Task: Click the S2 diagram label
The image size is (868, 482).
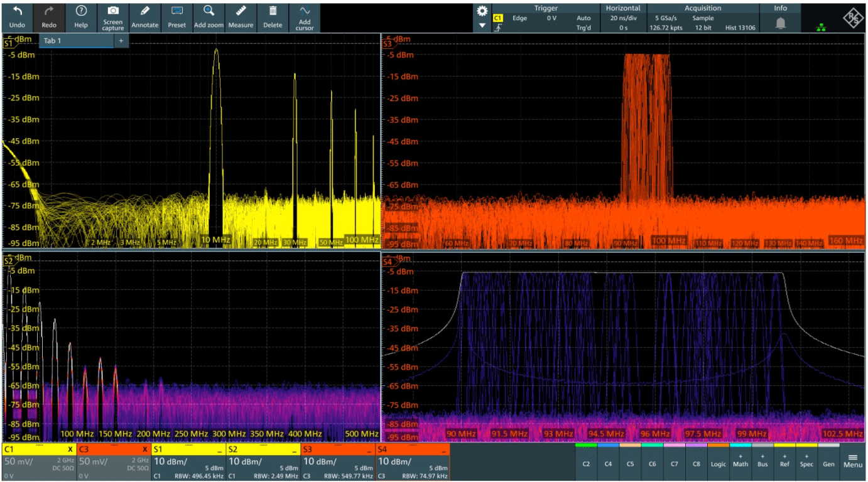Action: (9, 261)
